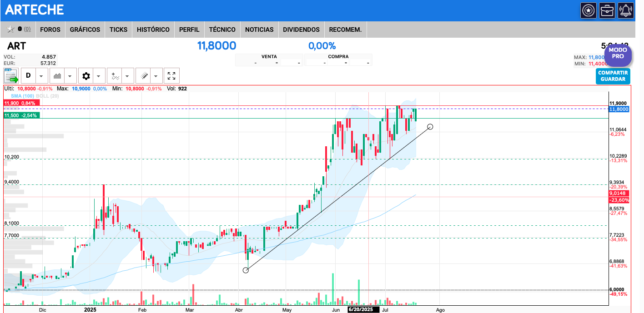644x313 pixels.
Task: Open the alerts bell icon
Action: click(626, 10)
